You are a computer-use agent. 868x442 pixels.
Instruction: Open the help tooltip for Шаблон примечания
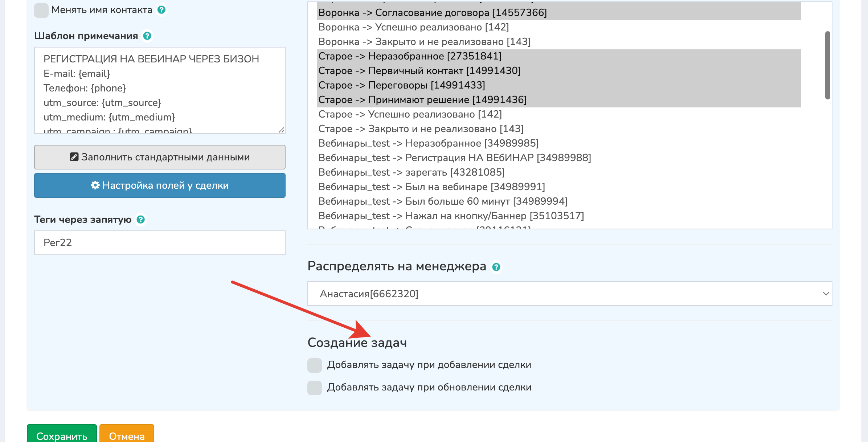coord(147,36)
